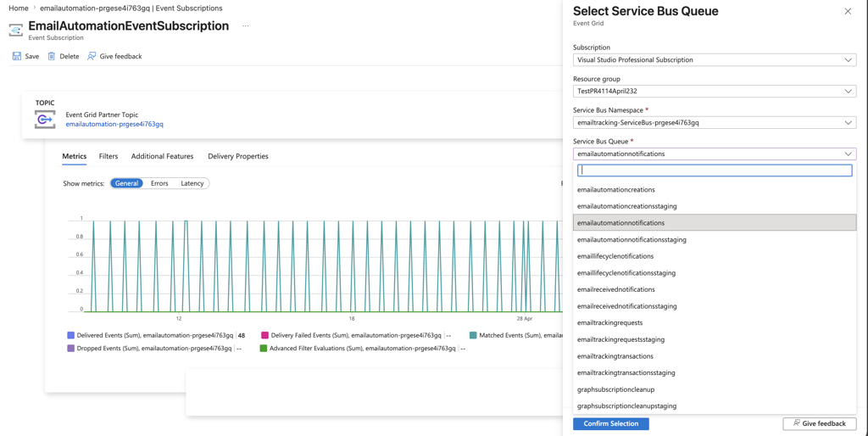Select emailtrackingrequestsstaging queue
Screen dimensions: 868x436
click(x=715, y=339)
